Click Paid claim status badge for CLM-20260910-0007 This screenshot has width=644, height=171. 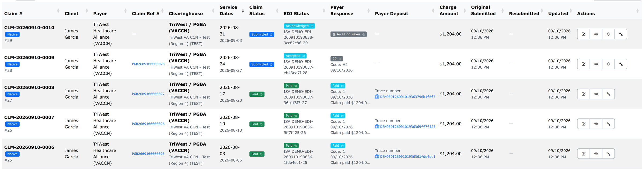(x=257, y=124)
